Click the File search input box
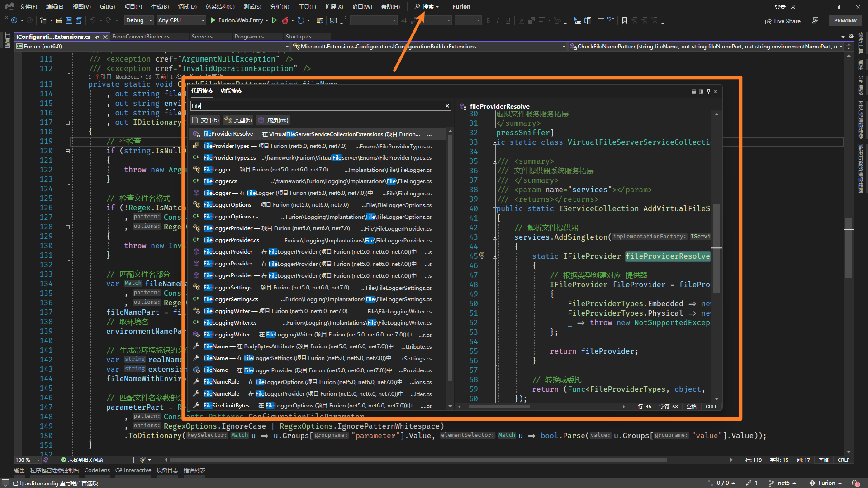Viewport: 868px width, 488px height. tap(317, 106)
